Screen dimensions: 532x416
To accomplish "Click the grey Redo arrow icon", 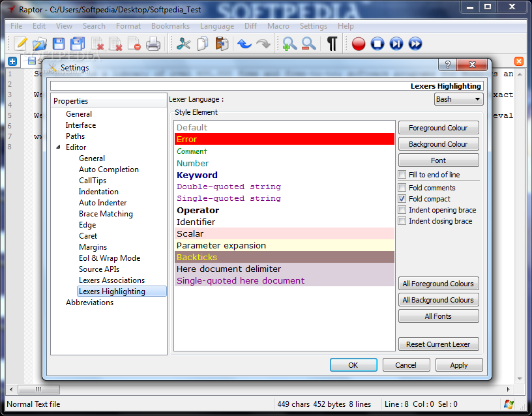I will [x=263, y=44].
